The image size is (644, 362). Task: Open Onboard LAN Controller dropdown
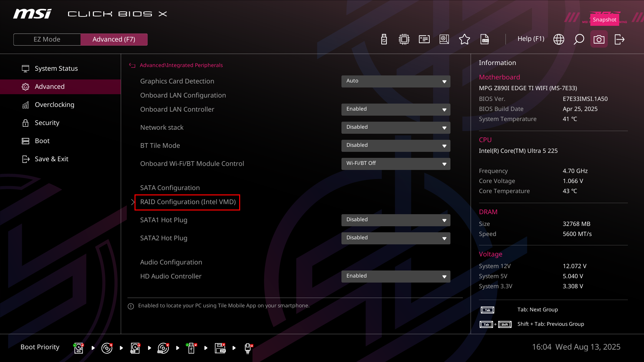(x=396, y=110)
